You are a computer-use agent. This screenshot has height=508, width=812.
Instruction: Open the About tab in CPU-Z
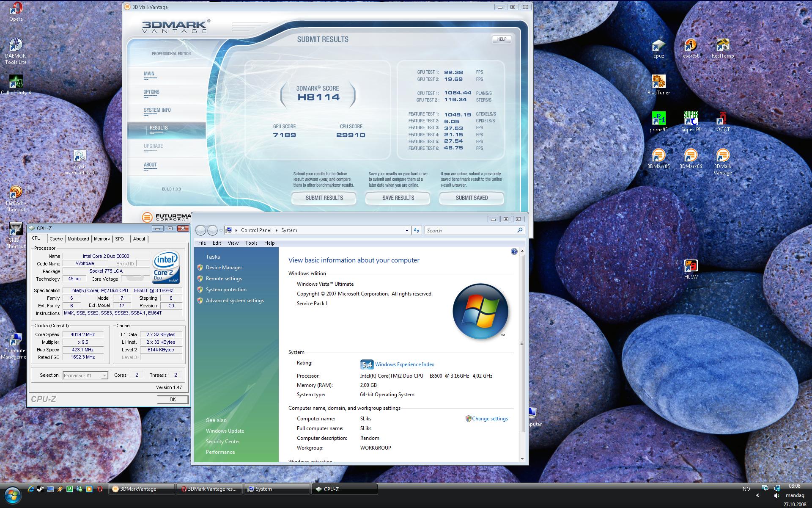click(139, 239)
